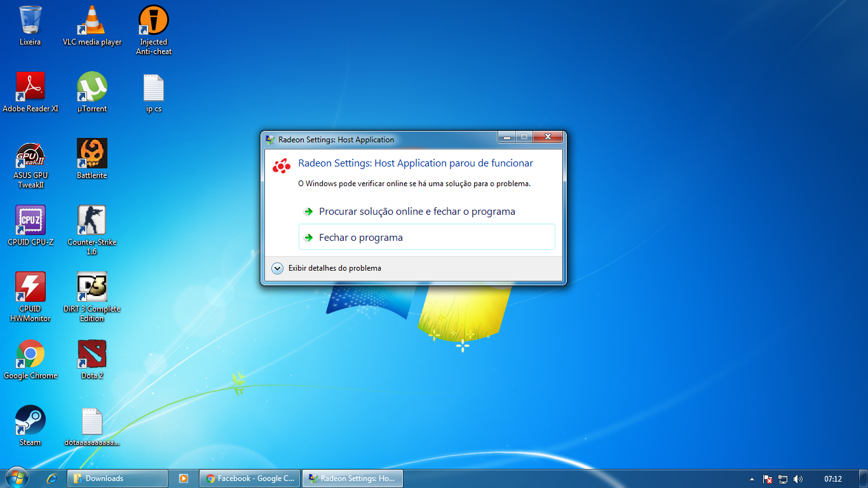
Task: Launch Google Chrome desktop shortcut
Action: (x=30, y=359)
